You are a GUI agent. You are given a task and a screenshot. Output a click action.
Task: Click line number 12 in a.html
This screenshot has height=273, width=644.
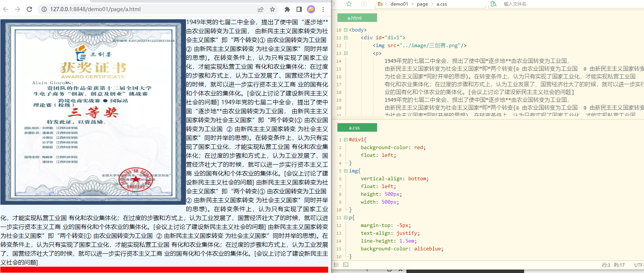tap(339, 46)
